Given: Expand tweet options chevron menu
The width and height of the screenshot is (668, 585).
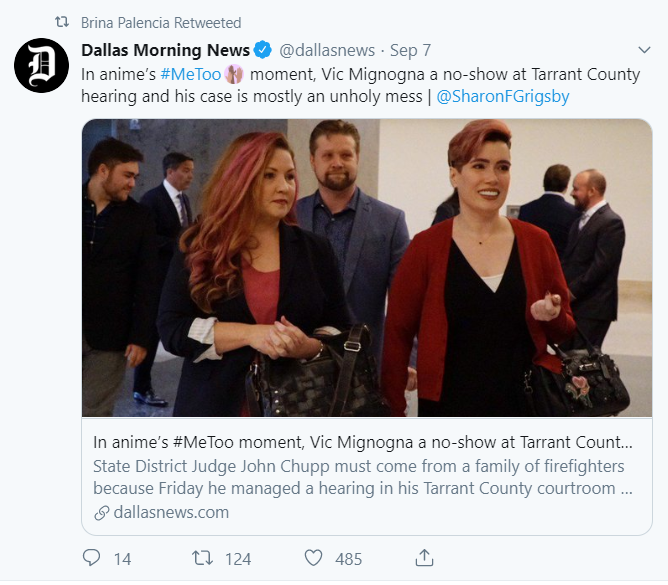Looking at the screenshot, I should (x=644, y=50).
